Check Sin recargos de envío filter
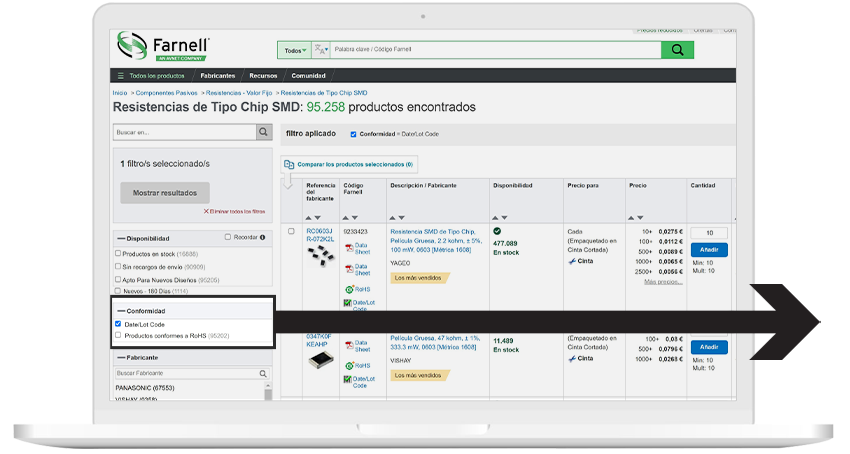 (x=118, y=266)
